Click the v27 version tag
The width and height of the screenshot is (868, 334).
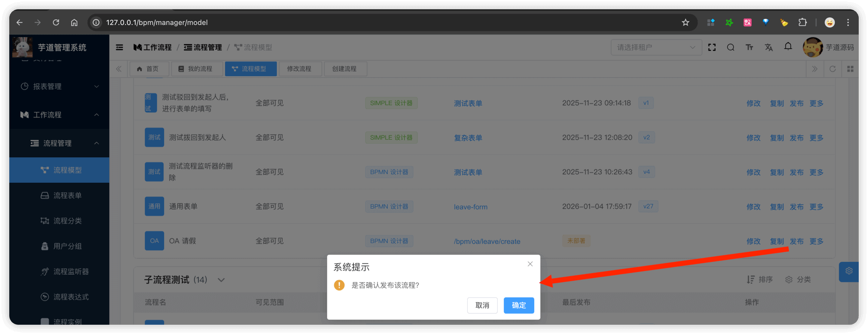pos(648,206)
